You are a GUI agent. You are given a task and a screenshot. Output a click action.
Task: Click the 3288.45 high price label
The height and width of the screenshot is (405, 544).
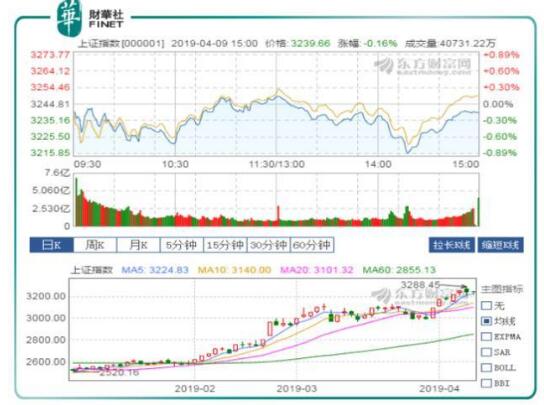(420, 285)
